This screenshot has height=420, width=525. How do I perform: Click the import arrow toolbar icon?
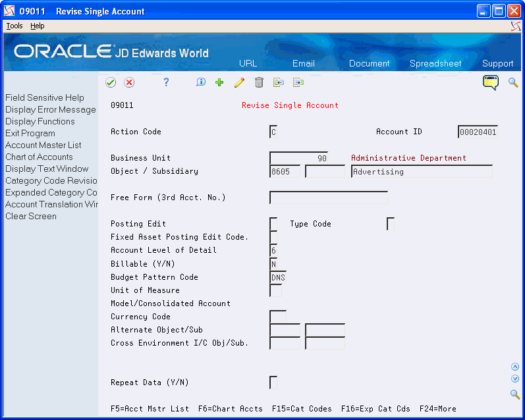279,82
